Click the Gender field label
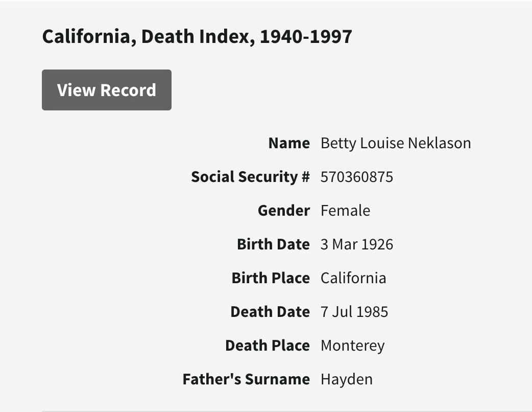The width and height of the screenshot is (532, 412). click(x=283, y=211)
